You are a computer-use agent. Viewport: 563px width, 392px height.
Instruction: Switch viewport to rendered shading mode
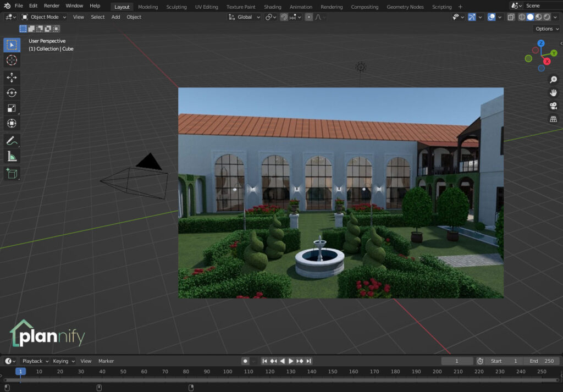tap(547, 17)
